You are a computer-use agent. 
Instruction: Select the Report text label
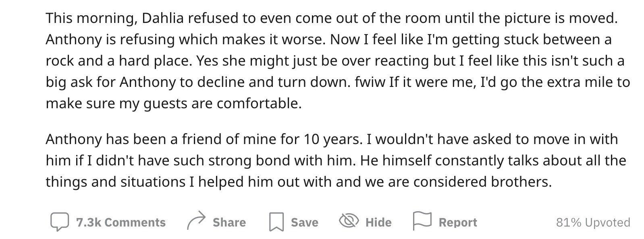(x=458, y=223)
